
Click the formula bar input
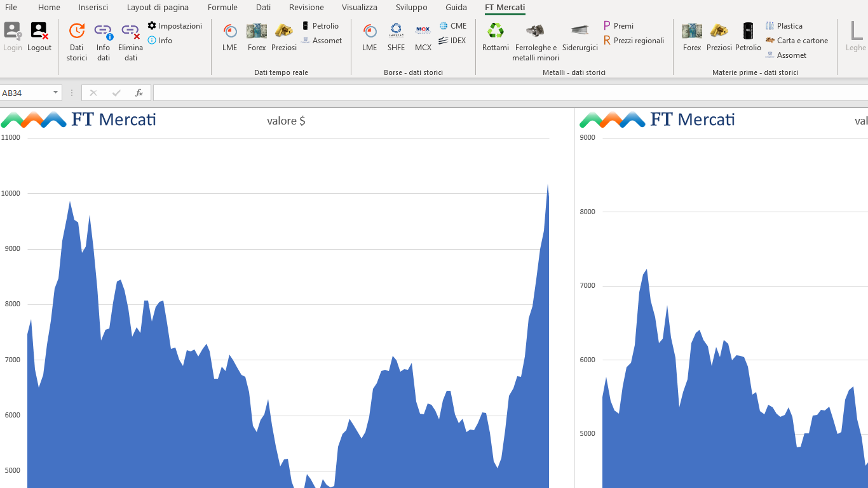coord(510,93)
